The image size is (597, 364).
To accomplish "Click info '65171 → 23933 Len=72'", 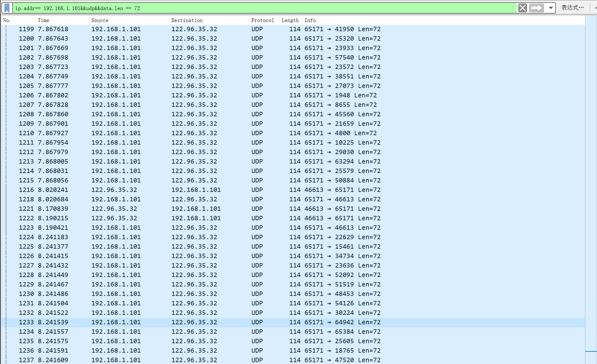I will (343, 48).
